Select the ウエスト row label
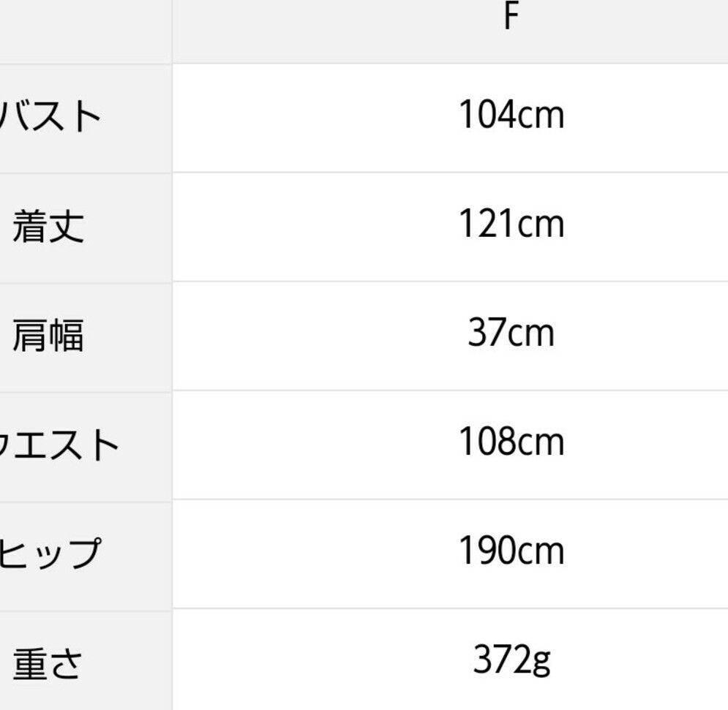This screenshot has height=710, width=728. coord(60,445)
